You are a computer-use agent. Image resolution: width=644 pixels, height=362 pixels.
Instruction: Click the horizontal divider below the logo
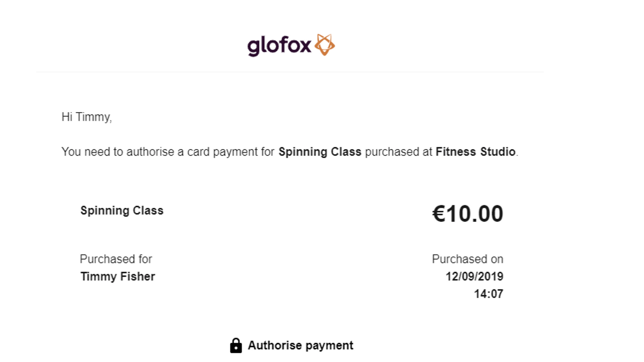290,72
